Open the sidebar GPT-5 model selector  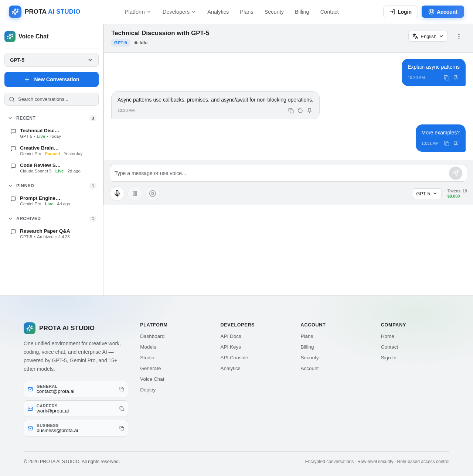click(51, 60)
